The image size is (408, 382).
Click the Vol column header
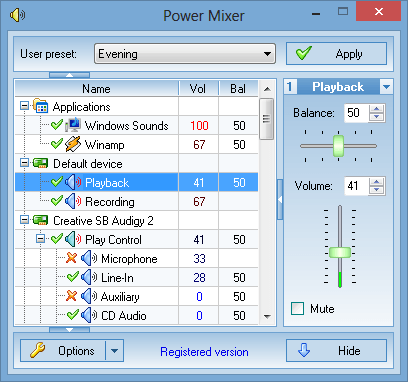198,89
